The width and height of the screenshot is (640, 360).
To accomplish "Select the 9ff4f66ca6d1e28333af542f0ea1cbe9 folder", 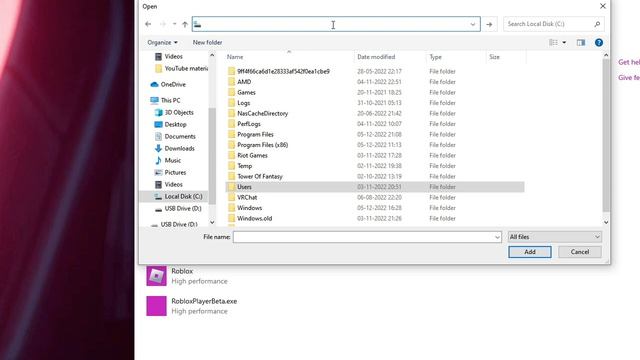I will tap(283, 71).
